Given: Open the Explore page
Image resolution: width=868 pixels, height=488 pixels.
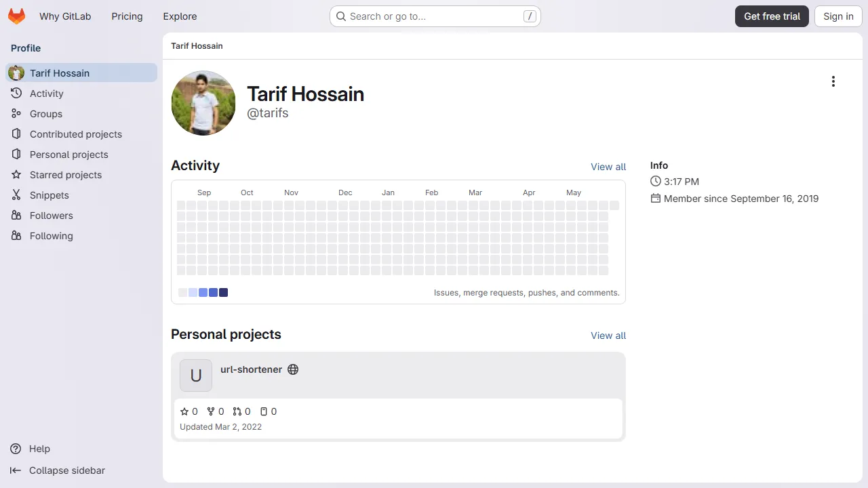Looking at the screenshot, I should pos(180,16).
